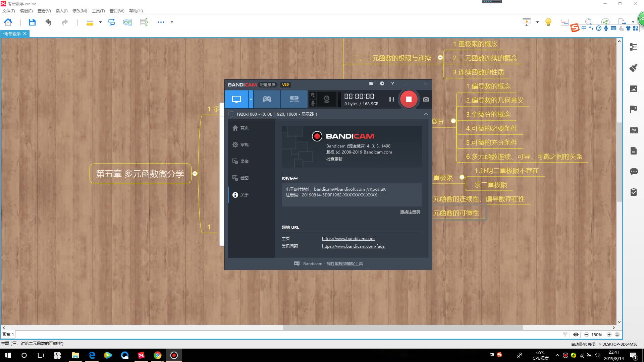Collapse Bandicam settings panel chevron

[426, 114]
